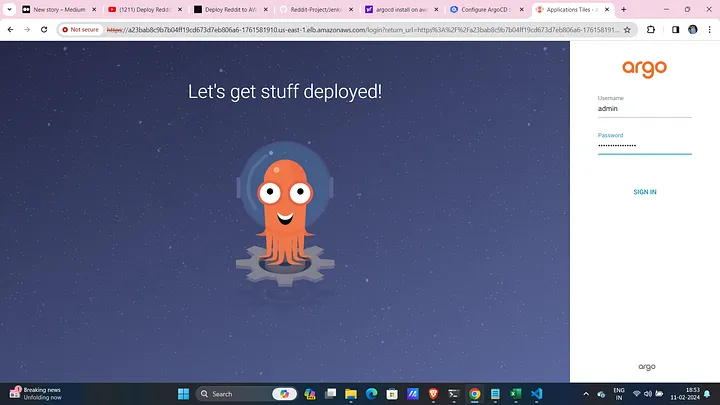Open the notification bell
The width and height of the screenshot is (720, 405).
[x=707, y=394]
